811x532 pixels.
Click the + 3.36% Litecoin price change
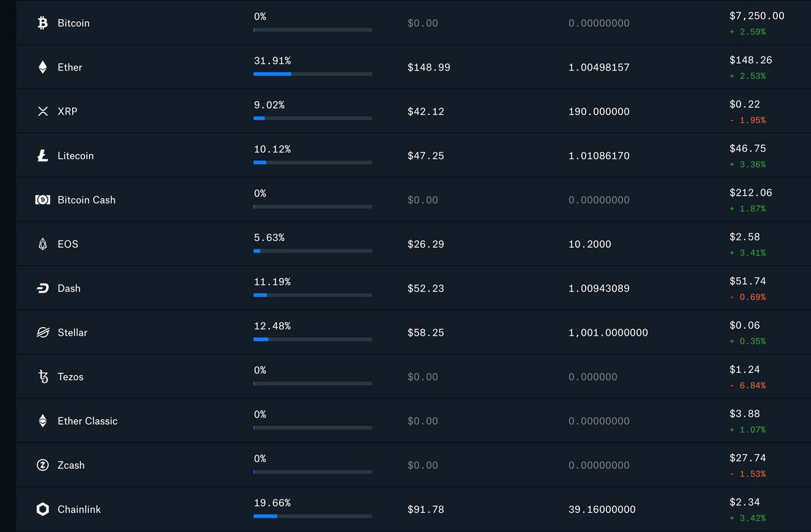(747, 165)
